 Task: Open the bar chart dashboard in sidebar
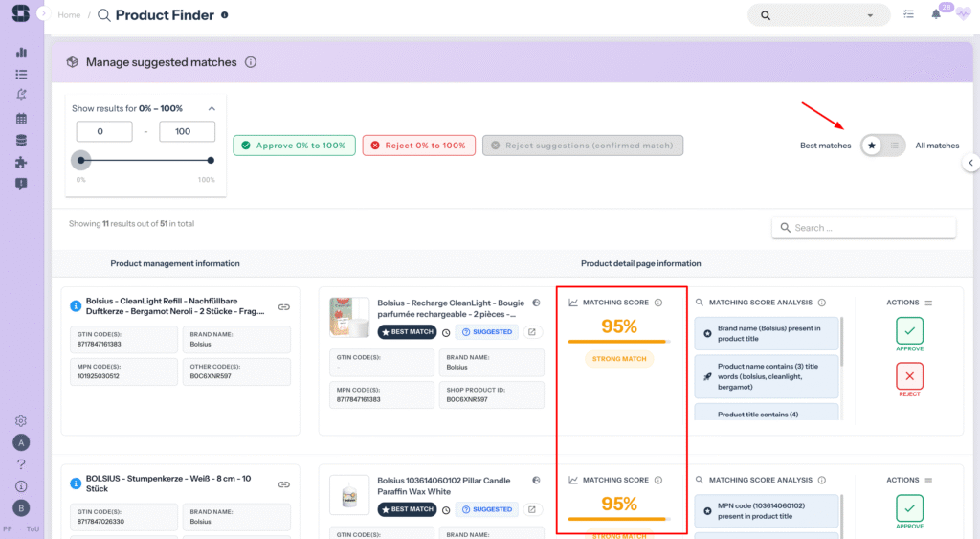pyautogui.click(x=21, y=52)
